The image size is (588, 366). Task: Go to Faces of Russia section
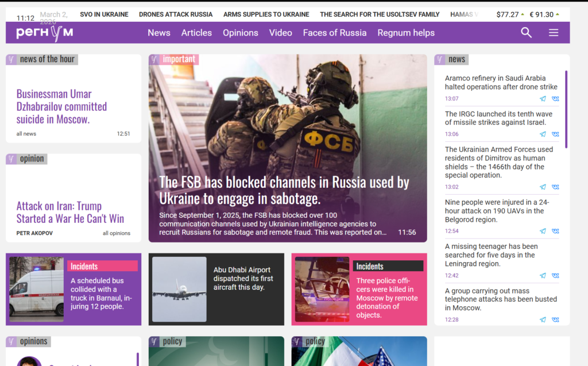[334, 33]
